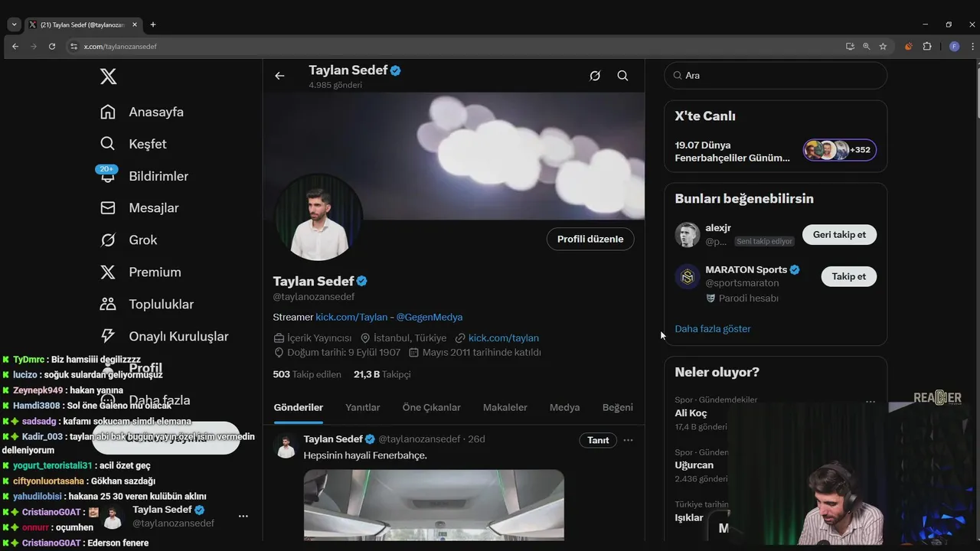Open tab search dropdown arrow
Image resolution: width=980 pixels, height=551 pixels.
pos(14,24)
